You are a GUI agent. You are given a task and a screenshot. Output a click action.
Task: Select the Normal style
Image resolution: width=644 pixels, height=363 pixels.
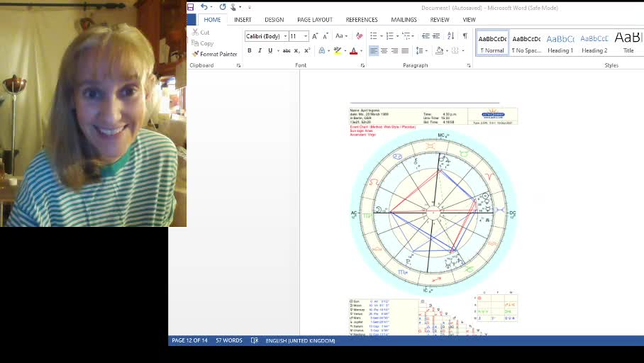(492, 43)
